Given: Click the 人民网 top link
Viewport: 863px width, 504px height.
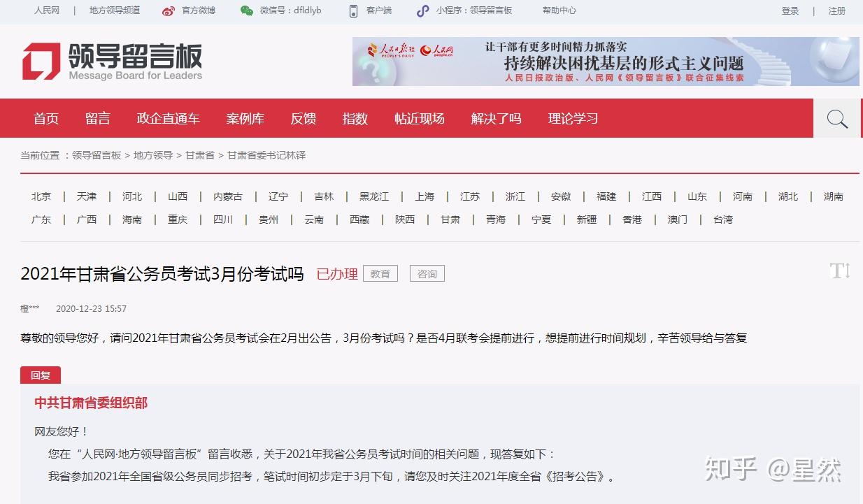Looking at the screenshot, I should click(x=47, y=10).
